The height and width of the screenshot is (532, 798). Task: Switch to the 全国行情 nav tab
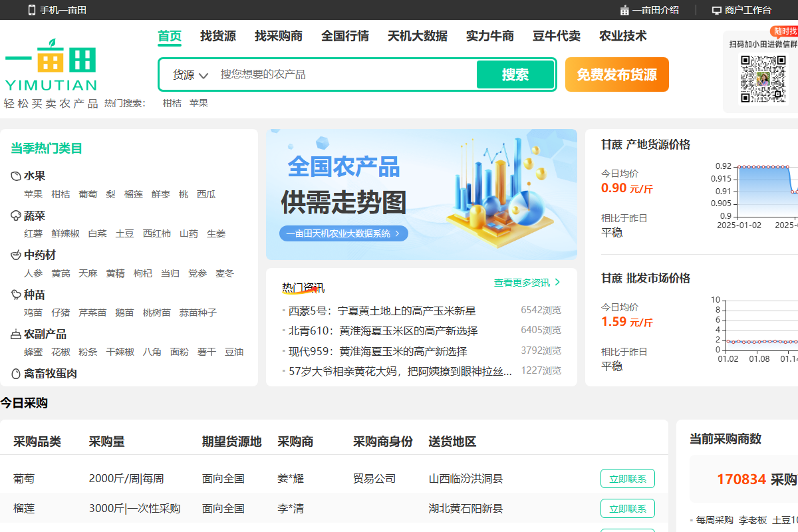pyautogui.click(x=345, y=36)
